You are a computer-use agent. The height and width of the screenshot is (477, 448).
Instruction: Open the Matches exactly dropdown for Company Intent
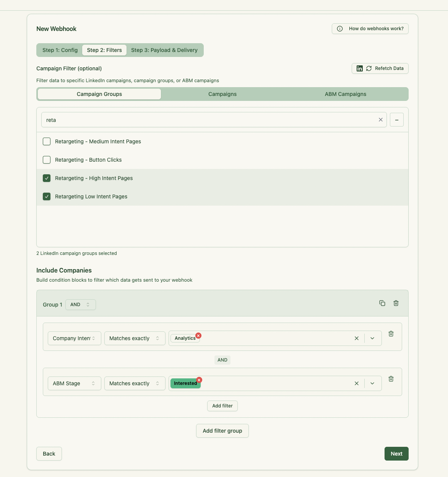click(135, 338)
